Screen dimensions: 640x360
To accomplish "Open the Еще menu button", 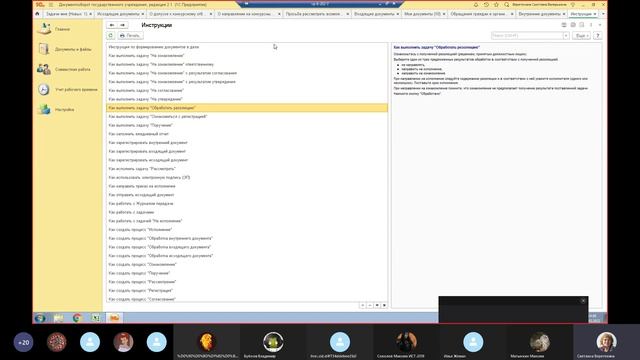I will (581, 36).
